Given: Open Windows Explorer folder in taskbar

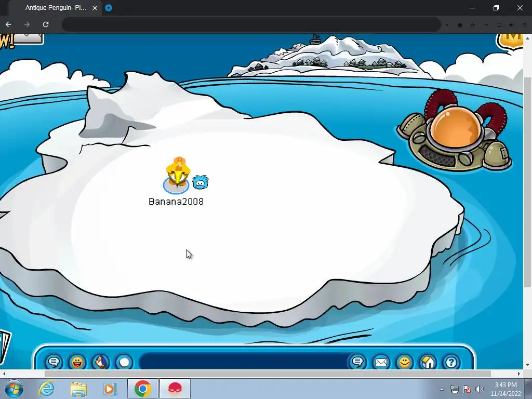Looking at the screenshot, I should point(78,389).
